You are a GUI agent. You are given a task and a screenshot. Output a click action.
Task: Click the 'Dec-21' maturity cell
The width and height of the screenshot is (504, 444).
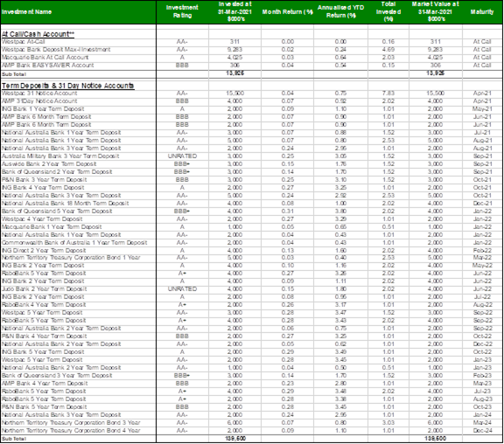point(482,204)
